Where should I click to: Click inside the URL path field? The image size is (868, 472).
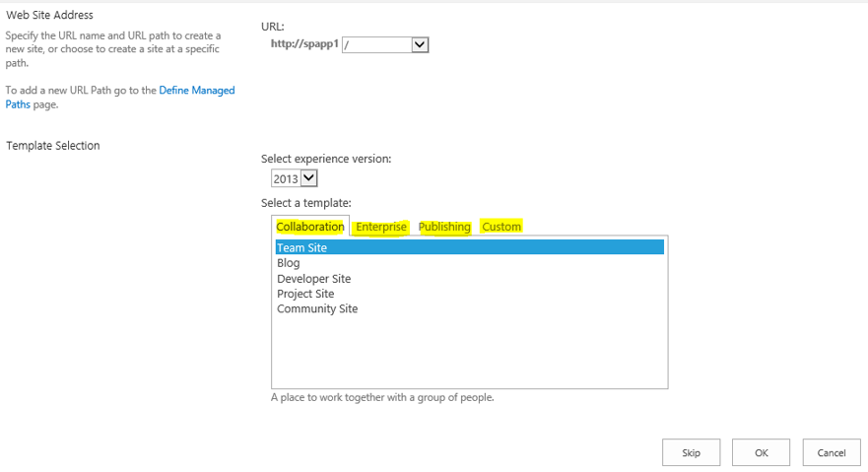coord(377,44)
